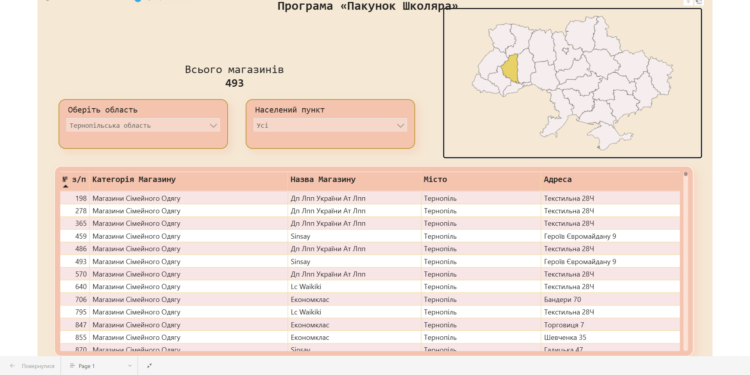Image resolution: width=750 pixels, height=375 pixels.
Task: Sort table by Адреса column header
Action: tap(557, 179)
